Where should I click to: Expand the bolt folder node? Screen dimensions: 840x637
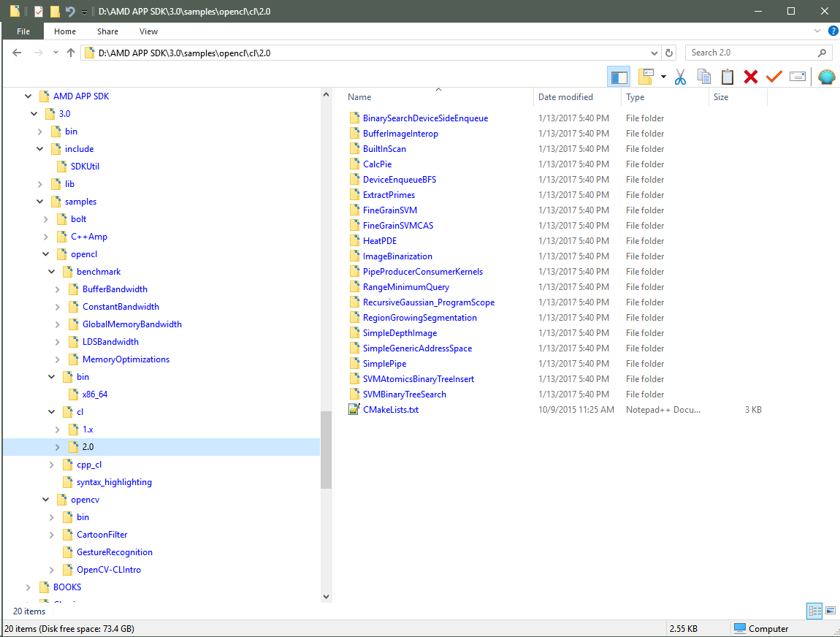46,219
